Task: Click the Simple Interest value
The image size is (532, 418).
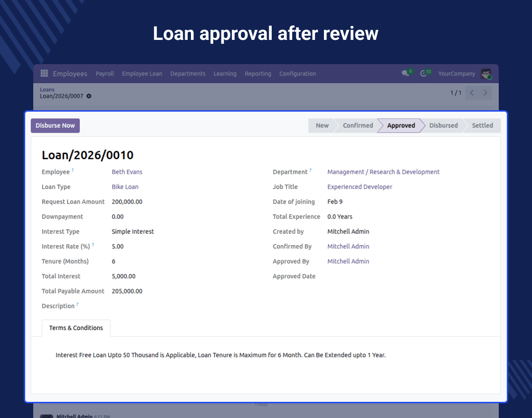Action: click(133, 231)
